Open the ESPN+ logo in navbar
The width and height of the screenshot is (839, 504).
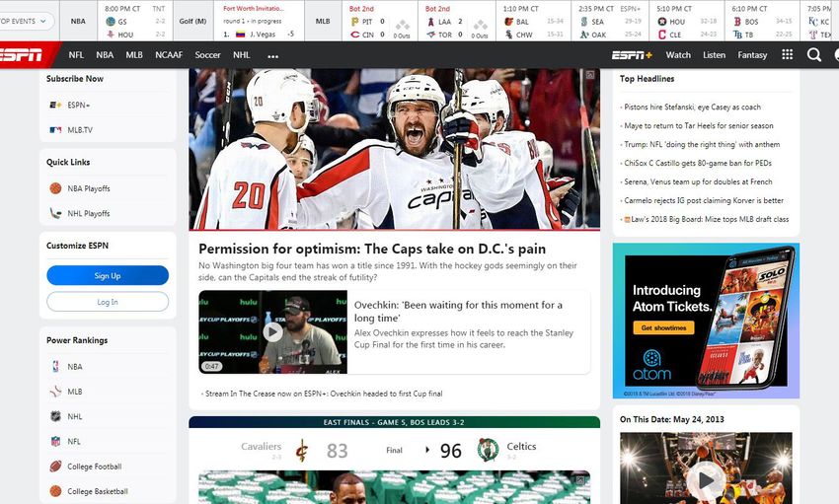click(632, 55)
